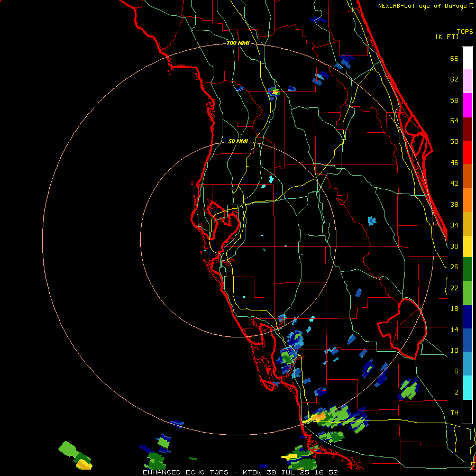This screenshot has width=476, height=476.
Task: Pick the navy blue legend swatch
Action: [467, 317]
